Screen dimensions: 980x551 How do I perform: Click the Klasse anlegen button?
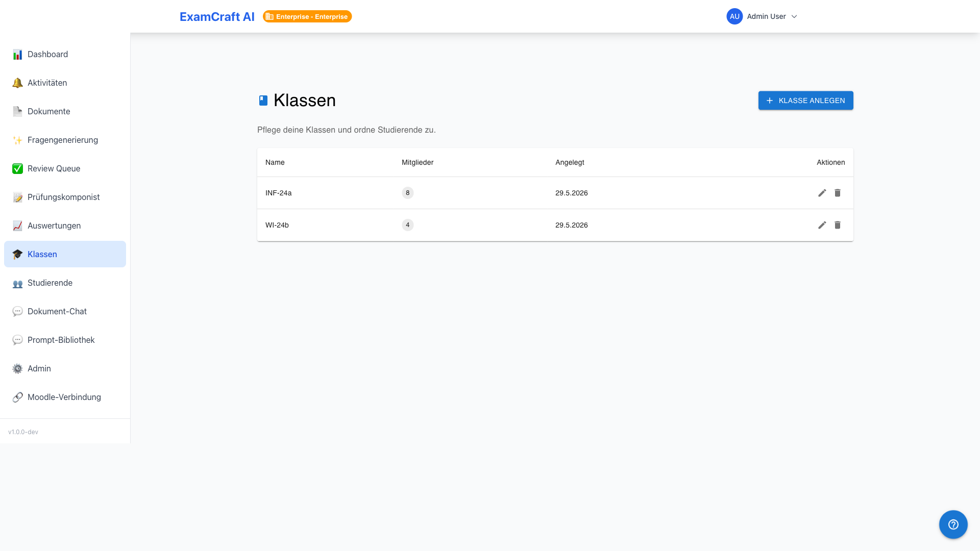[805, 101]
